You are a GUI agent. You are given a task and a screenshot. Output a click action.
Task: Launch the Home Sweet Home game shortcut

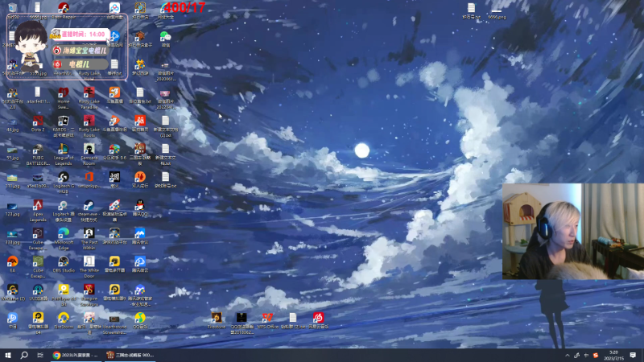[x=64, y=93]
